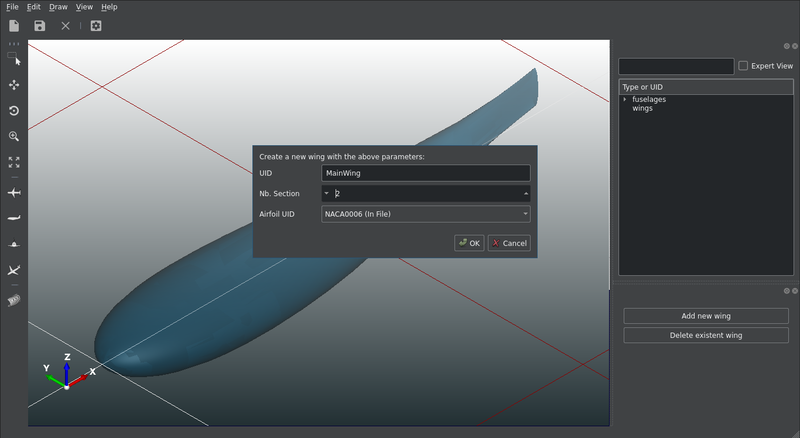The image size is (800, 438).
Task: Decrease Nb. Section with down arrow
Action: (x=326, y=194)
